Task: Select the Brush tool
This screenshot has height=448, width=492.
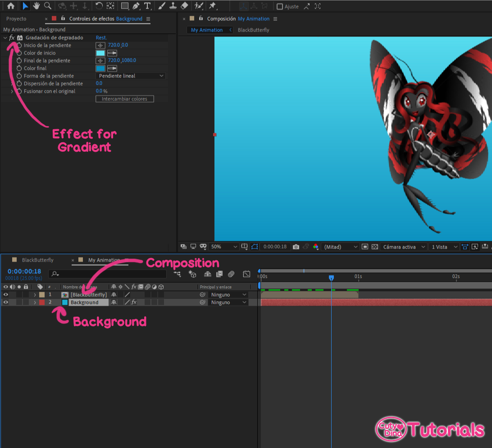Action: pos(162,6)
